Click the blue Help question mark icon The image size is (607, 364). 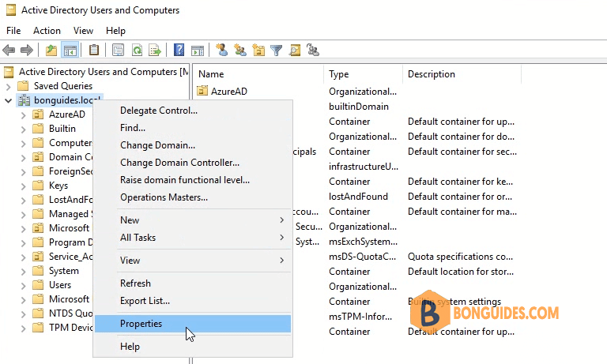coord(179,51)
